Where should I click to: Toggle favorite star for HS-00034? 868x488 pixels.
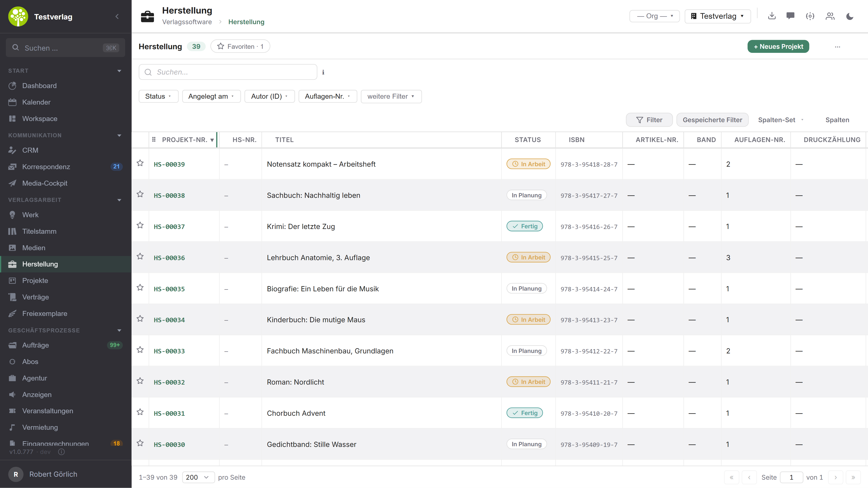(140, 319)
